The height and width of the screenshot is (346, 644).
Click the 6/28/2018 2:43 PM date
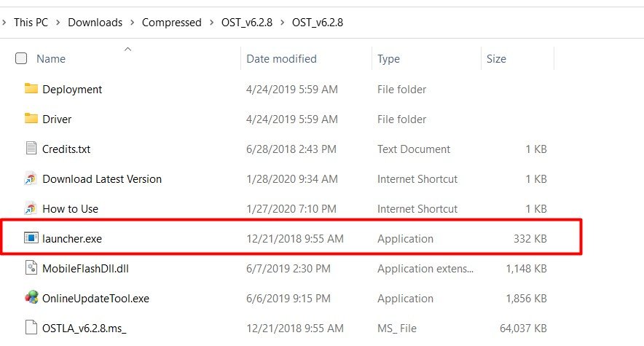(291, 149)
